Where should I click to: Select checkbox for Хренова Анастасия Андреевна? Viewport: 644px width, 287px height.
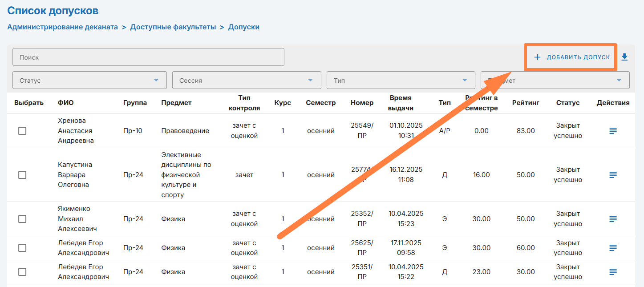point(22,131)
